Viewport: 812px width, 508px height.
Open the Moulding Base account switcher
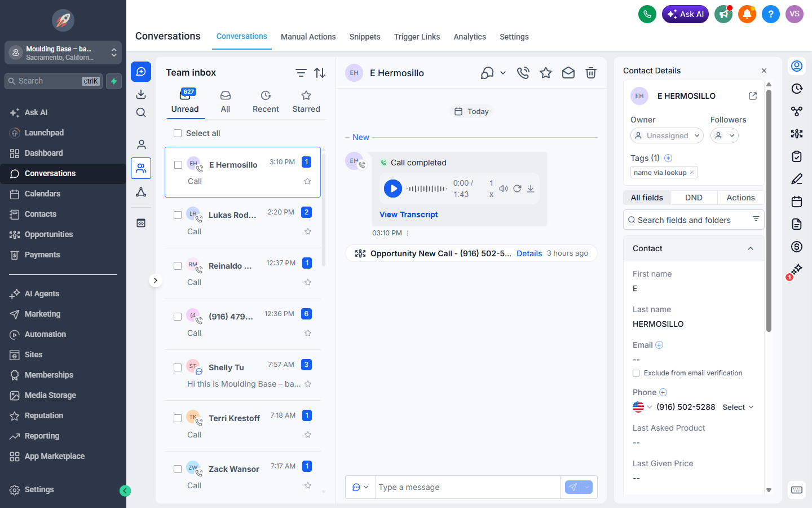coord(63,52)
